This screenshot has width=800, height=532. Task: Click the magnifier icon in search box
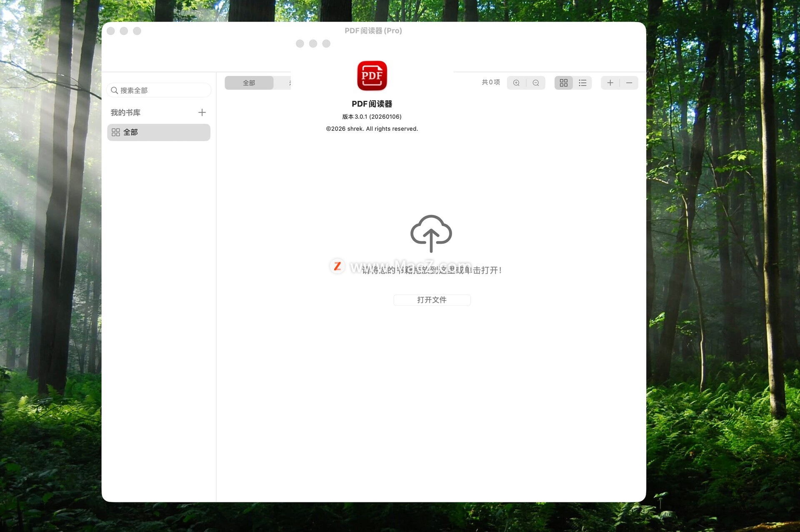coord(114,90)
